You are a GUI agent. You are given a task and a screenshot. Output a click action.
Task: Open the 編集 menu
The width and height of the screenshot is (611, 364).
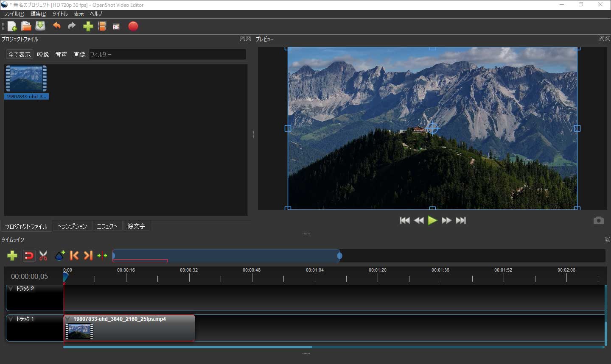click(39, 14)
